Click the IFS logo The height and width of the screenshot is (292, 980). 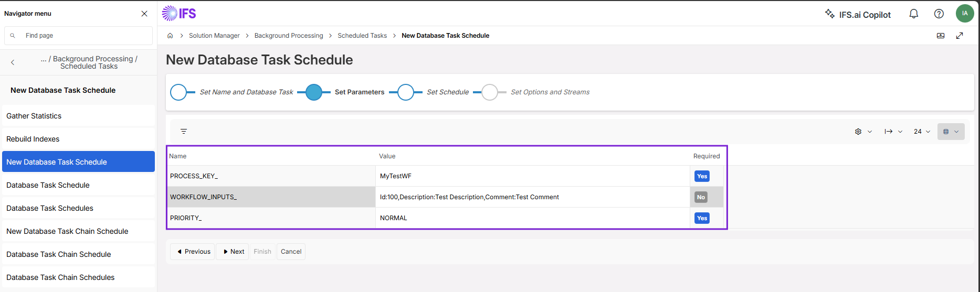click(179, 13)
